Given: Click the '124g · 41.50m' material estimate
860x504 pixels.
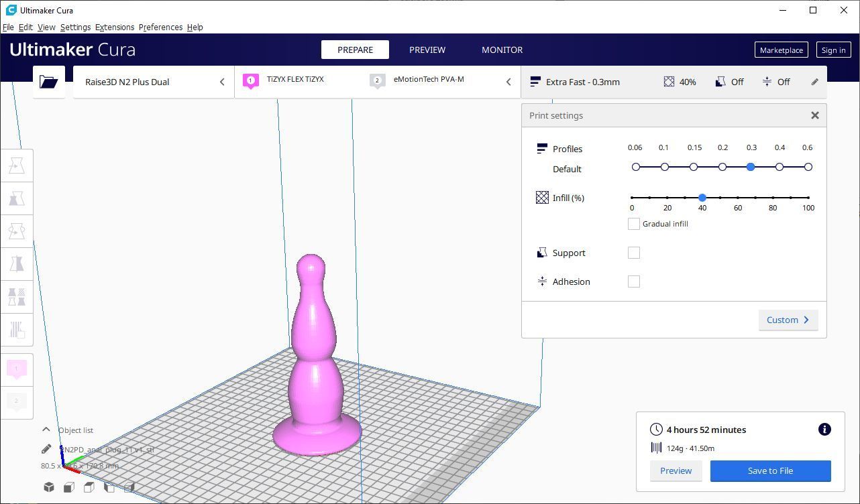Looking at the screenshot, I should (690, 448).
